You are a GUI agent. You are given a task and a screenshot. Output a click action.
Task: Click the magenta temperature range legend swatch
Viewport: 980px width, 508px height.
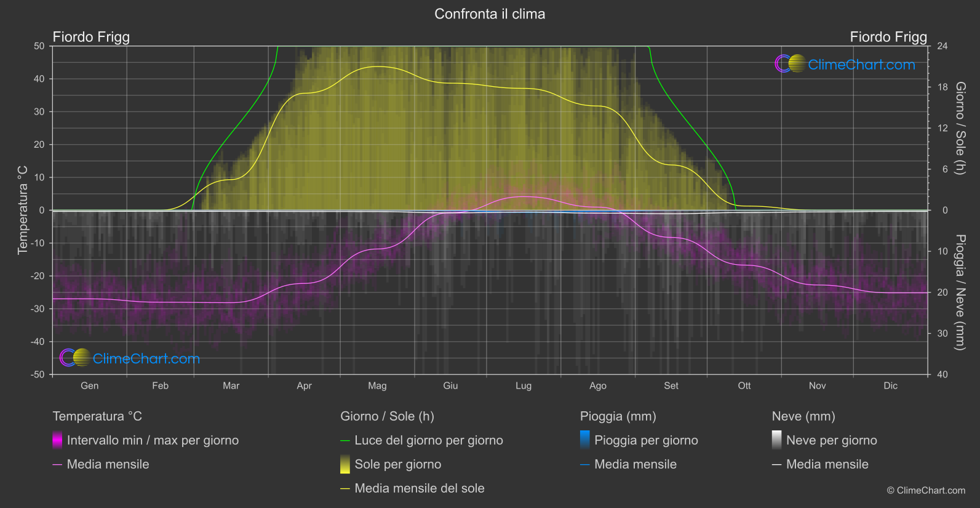point(57,440)
